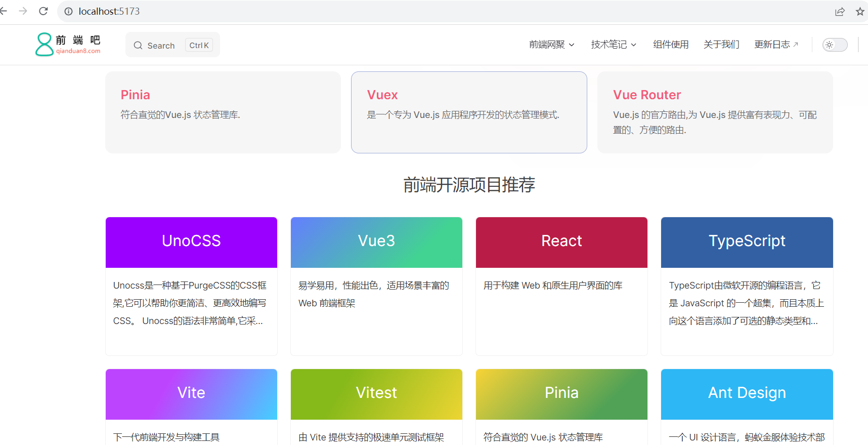Image resolution: width=868 pixels, height=445 pixels.
Task: Click the browser back arrow
Action: [4, 11]
